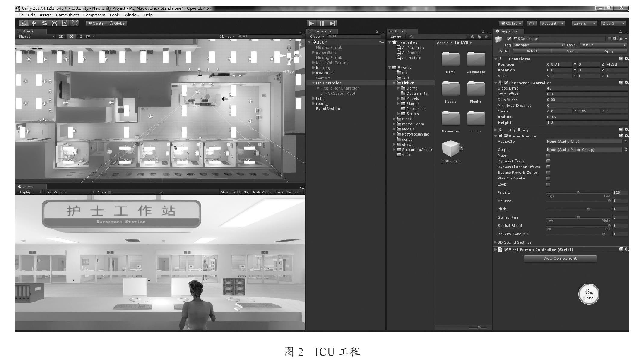Toggle Stats in Game view
644x362 pixels.
pos(279,192)
